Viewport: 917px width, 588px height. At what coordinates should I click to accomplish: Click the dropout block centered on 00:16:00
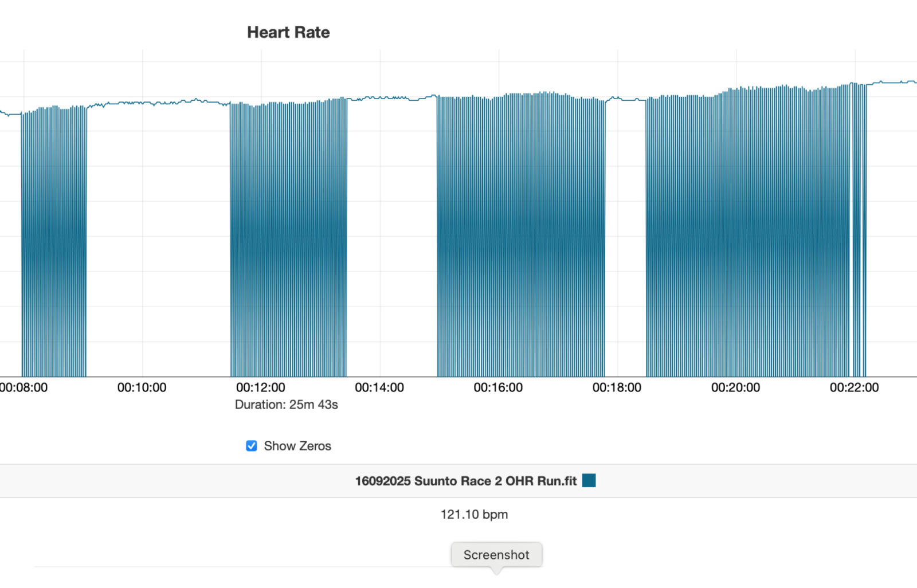(521, 241)
